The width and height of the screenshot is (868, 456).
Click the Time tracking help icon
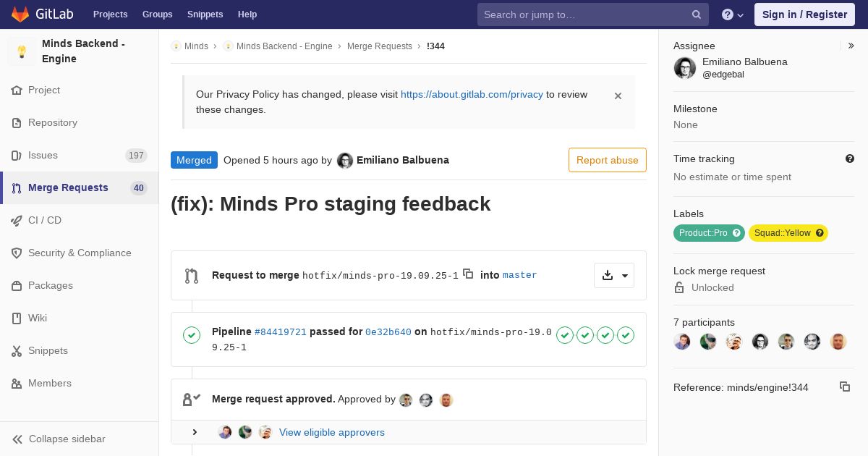coord(850,159)
